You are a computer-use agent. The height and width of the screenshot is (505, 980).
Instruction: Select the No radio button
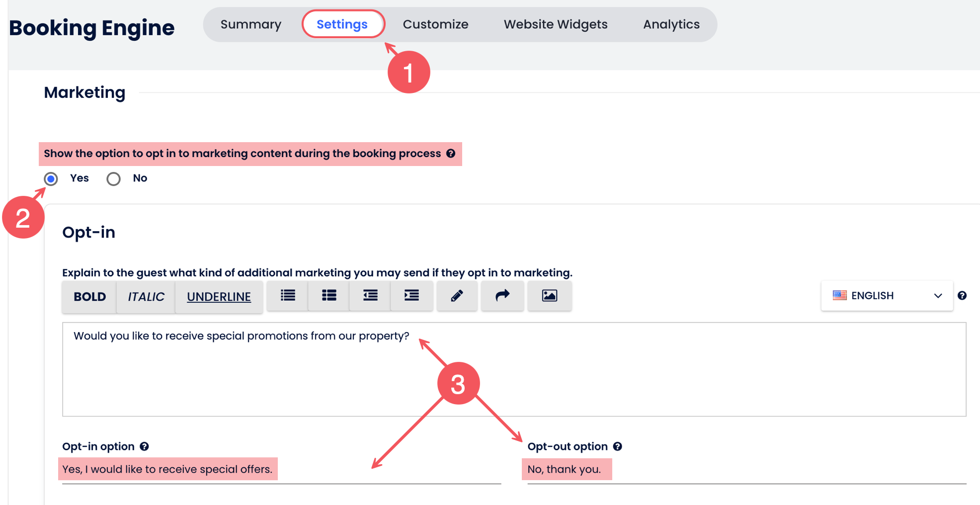tap(113, 178)
